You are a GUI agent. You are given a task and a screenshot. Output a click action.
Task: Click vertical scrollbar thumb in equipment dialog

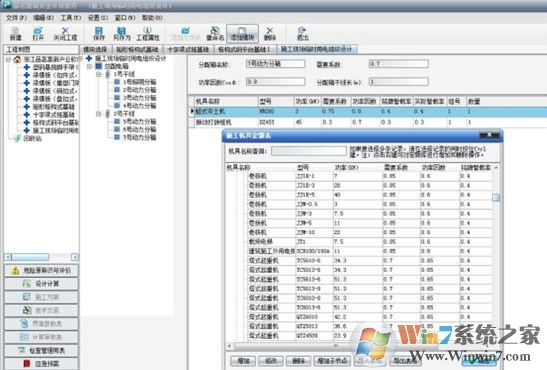point(496,198)
